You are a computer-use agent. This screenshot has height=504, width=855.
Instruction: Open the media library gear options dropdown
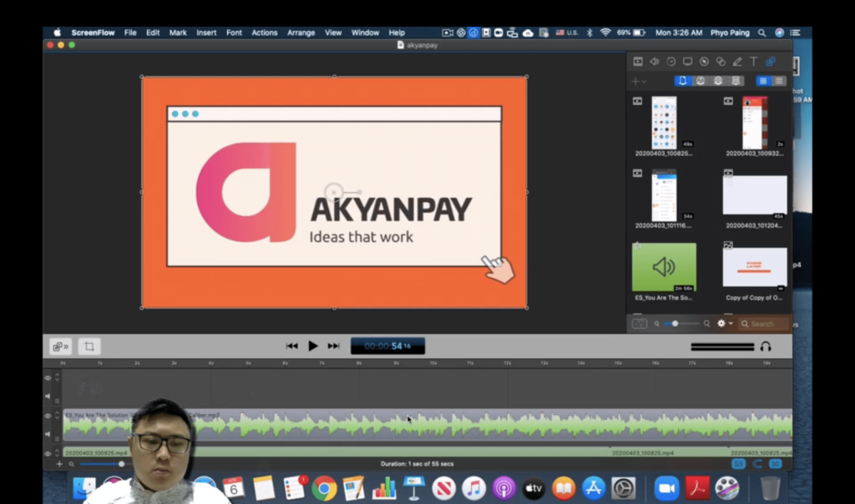[x=724, y=324]
